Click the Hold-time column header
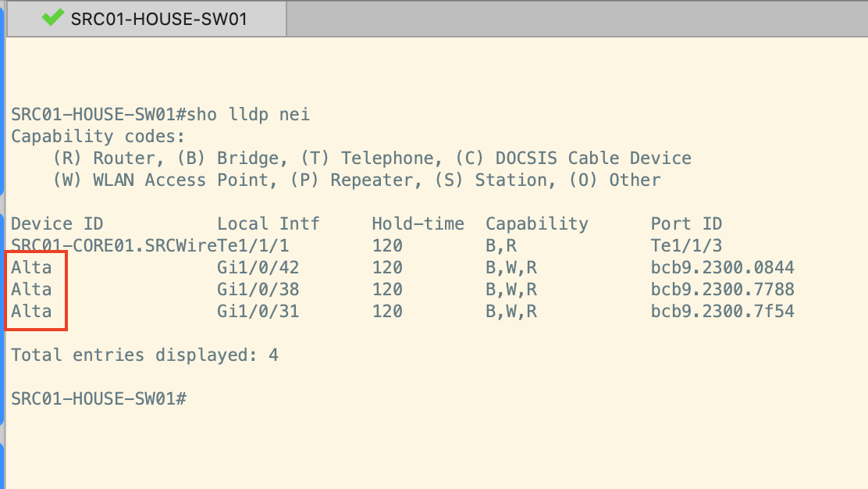The height and width of the screenshot is (489, 868). coord(418,223)
